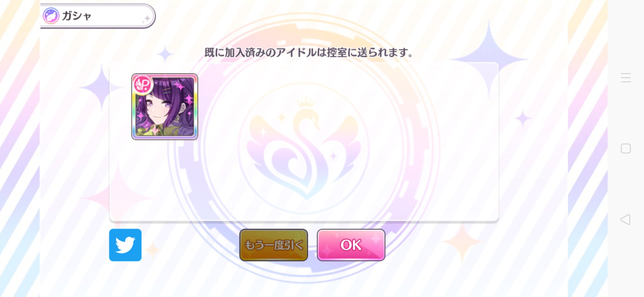The width and height of the screenshot is (644, 297).
Task: Share the result via the Twitter button
Action: [x=125, y=245]
